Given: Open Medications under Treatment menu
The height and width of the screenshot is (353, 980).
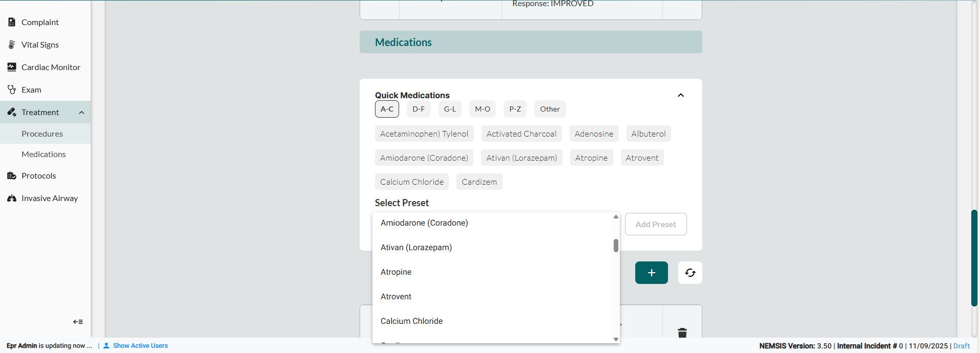Looking at the screenshot, I should click(44, 154).
